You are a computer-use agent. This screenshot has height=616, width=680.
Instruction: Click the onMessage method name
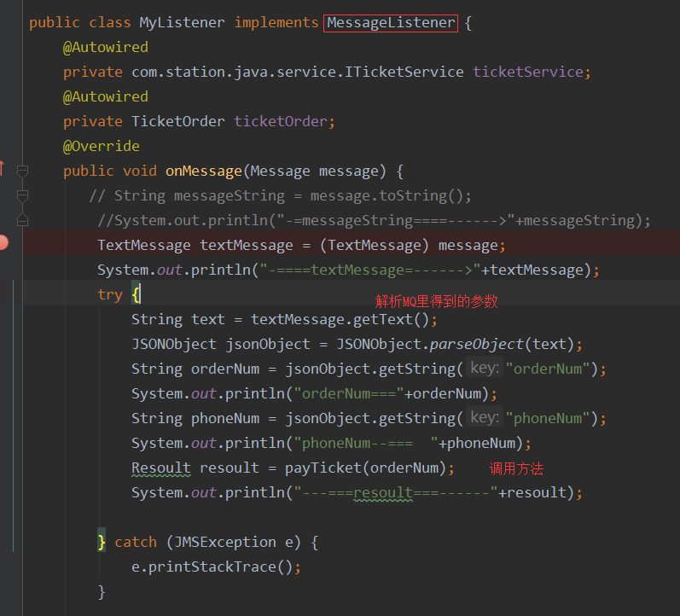pos(203,171)
